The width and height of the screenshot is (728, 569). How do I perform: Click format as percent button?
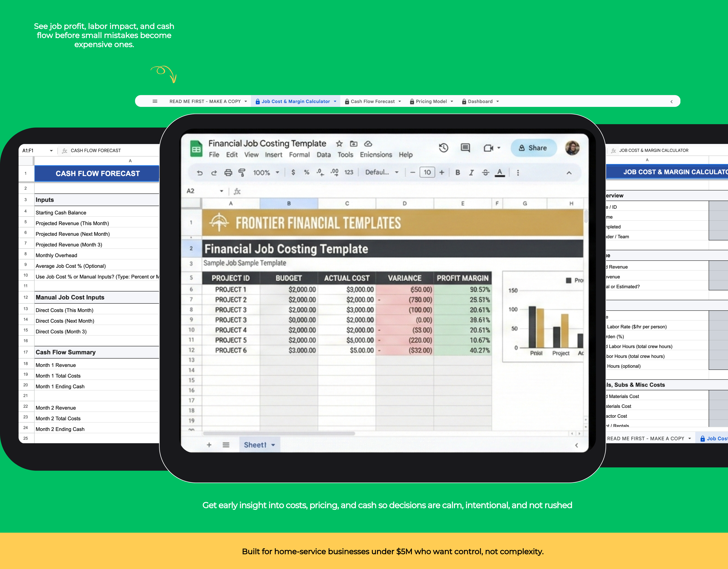pos(307,172)
